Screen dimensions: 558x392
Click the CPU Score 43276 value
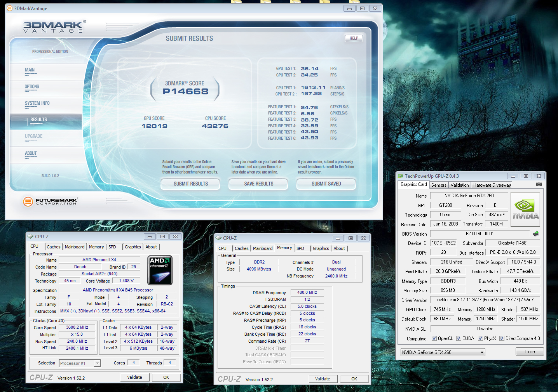coord(215,126)
